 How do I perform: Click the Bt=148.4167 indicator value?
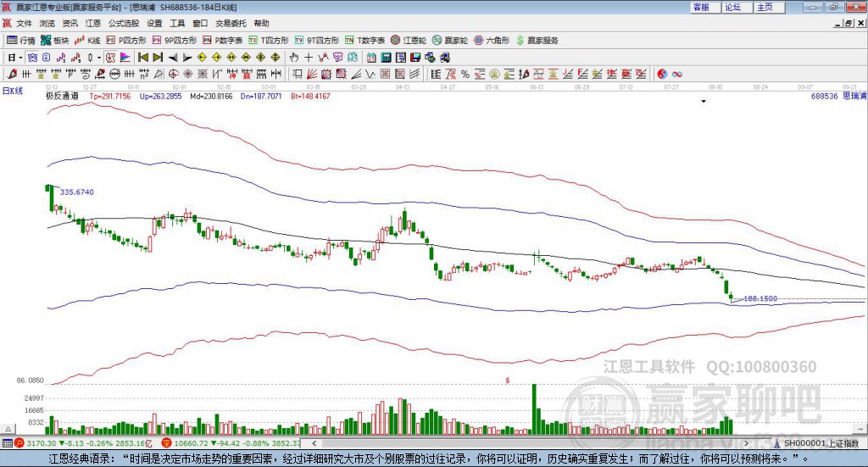coord(310,97)
